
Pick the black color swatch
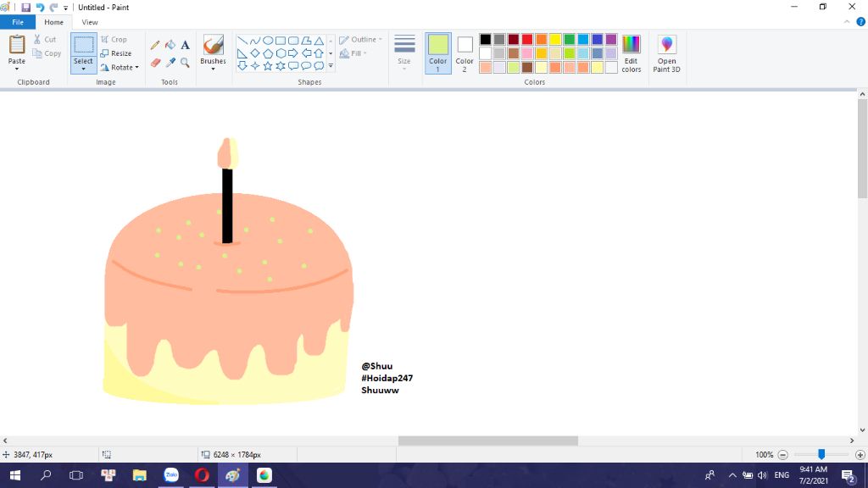(486, 39)
